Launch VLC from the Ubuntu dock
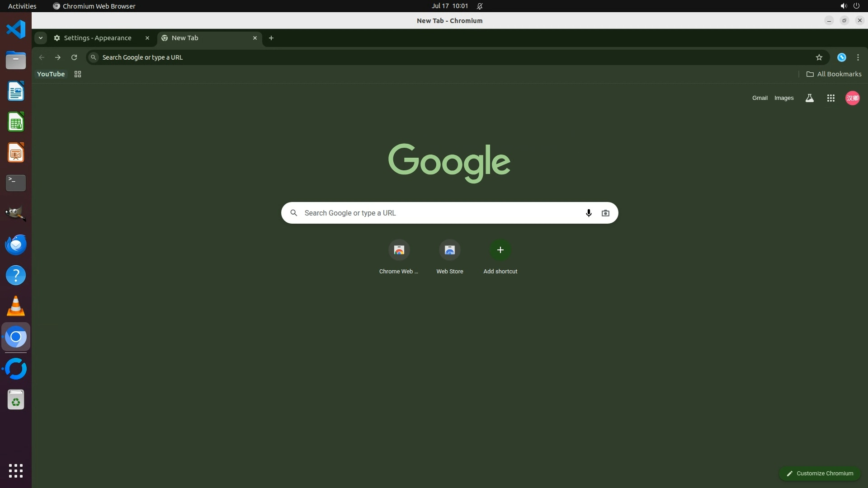Image resolution: width=868 pixels, height=488 pixels. [x=16, y=306]
